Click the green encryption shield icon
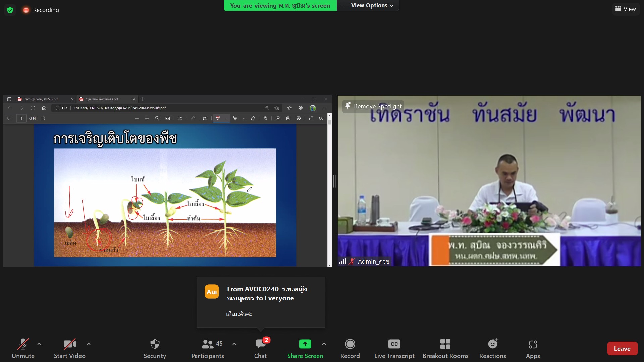644x362 pixels. pyautogui.click(x=10, y=10)
